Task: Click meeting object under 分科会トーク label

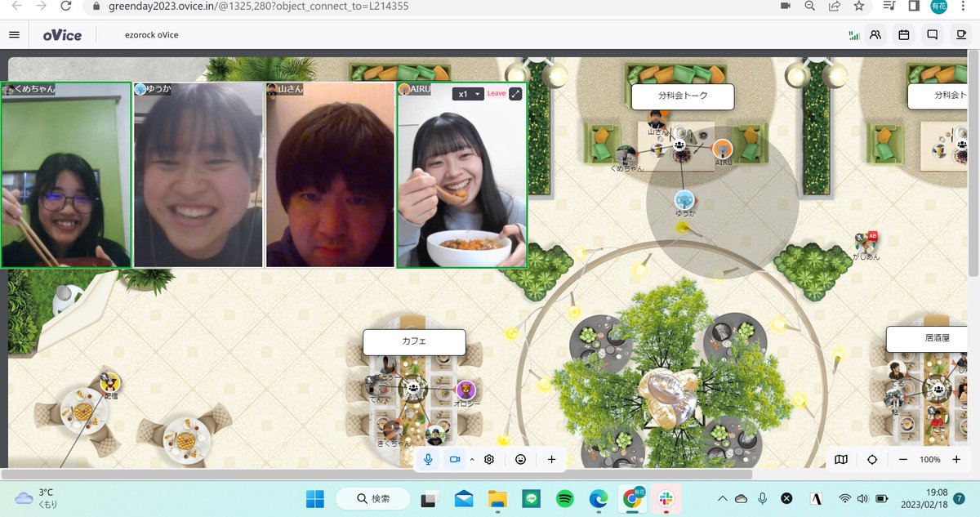Action: pos(679,145)
